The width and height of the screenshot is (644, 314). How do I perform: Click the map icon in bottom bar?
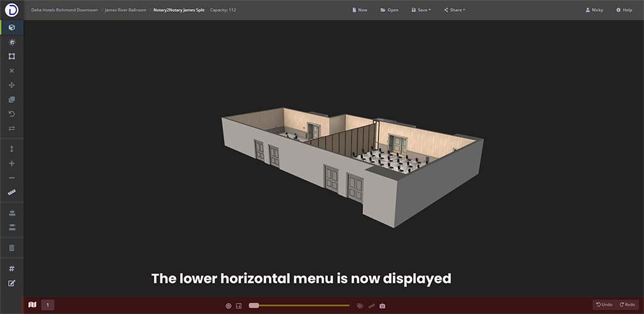[33, 305]
